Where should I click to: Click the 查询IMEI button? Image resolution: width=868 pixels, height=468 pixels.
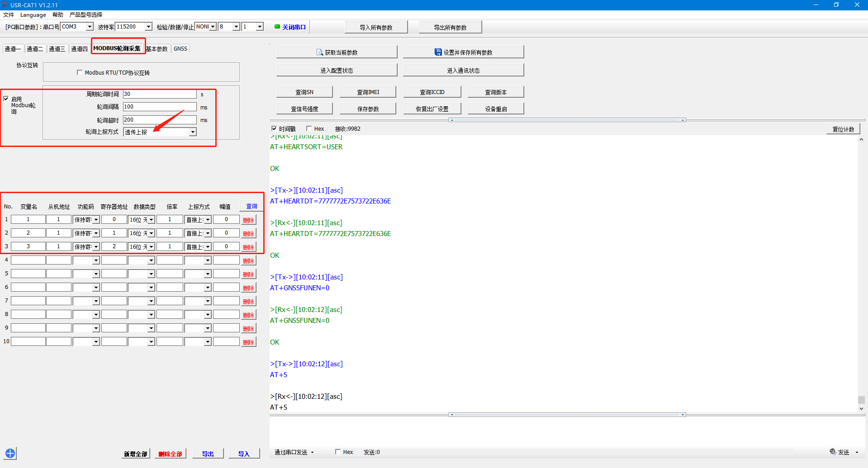tap(368, 92)
